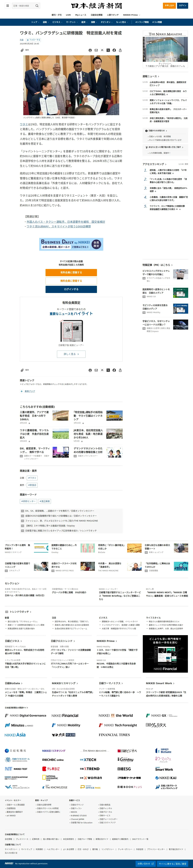This screenshot has height=868, width=193.
Task: Click the search magnifier icon
Action: [x=37, y=6]
